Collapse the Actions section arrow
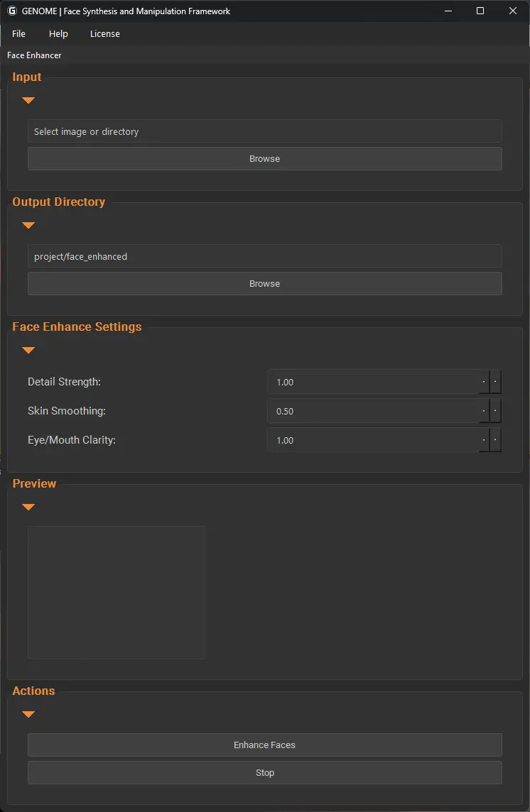 click(28, 714)
